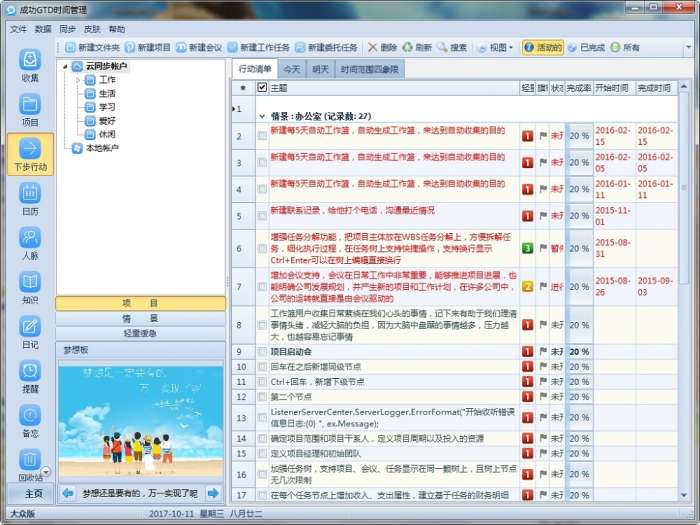Click the 删除 (Delete) toolbar icon
The width and height of the screenshot is (700, 525).
coord(381,47)
